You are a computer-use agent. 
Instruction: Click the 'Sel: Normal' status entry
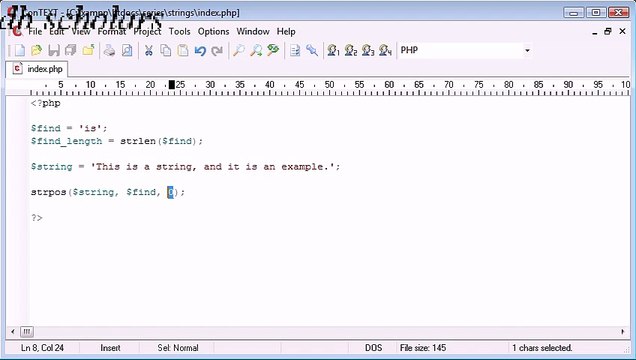[178, 348]
